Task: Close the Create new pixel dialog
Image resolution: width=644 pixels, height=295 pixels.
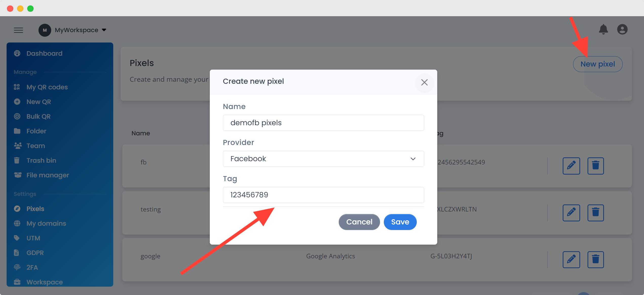Action: (424, 82)
